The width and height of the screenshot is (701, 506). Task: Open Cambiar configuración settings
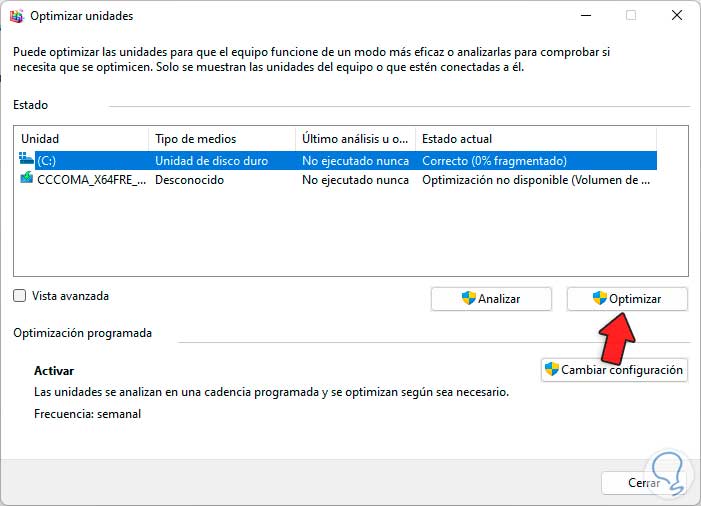point(614,370)
